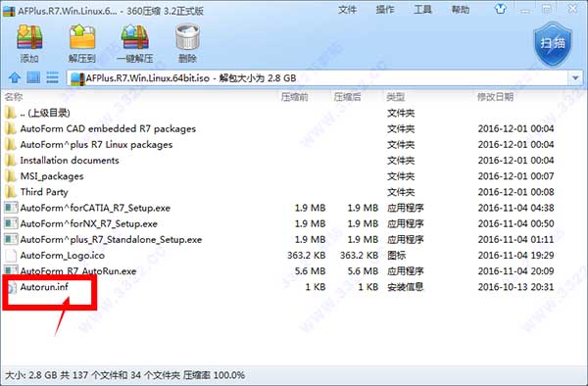The image size is (588, 386).
Task: Sort by 名称 column header
Action: pos(14,97)
